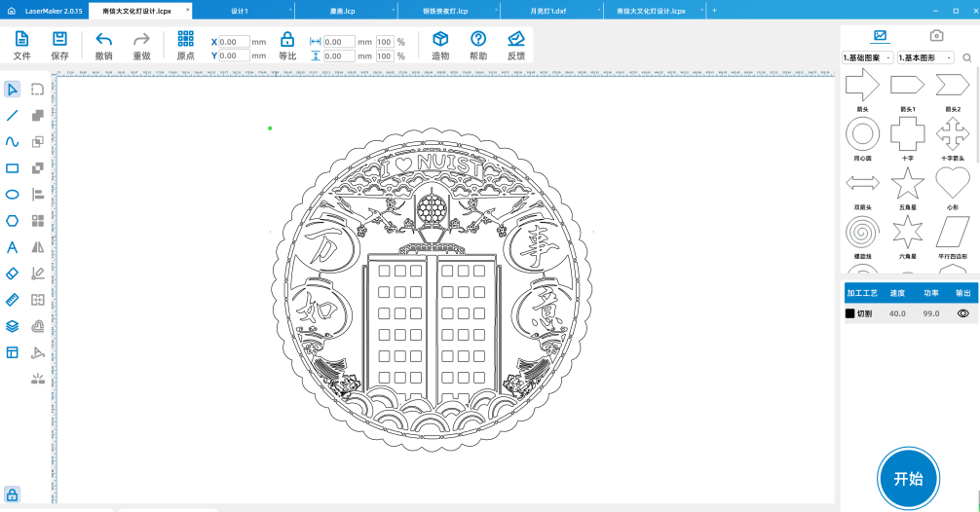This screenshot has height=512, width=980.
Task: Toggle the aspect ratio lock (等比)
Action: (287, 45)
